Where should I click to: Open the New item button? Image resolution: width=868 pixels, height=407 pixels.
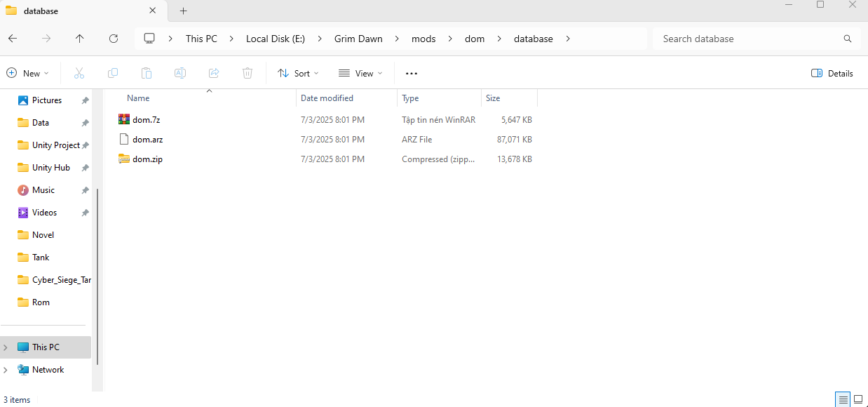27,73
